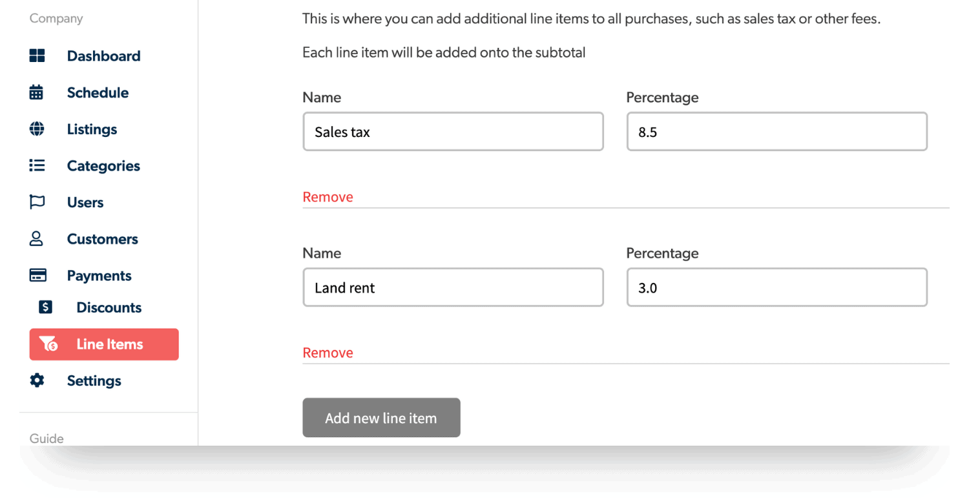Select the Land rent name field
Screen dimensions: 980x498
(x=453, y=287)
